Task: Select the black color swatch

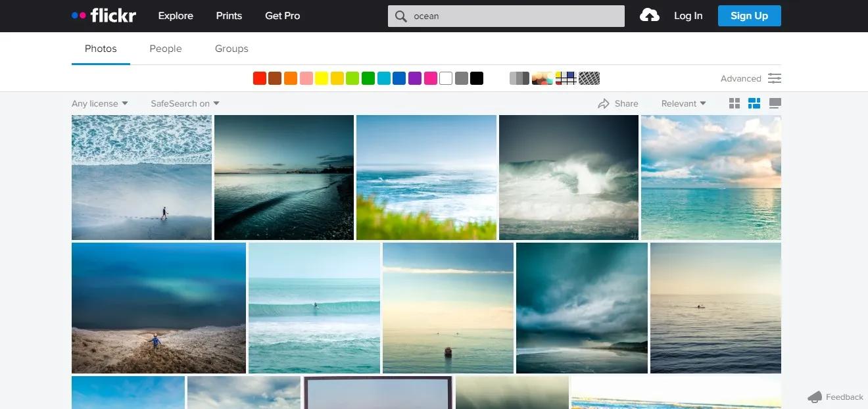Action: [x=477, y=78]
